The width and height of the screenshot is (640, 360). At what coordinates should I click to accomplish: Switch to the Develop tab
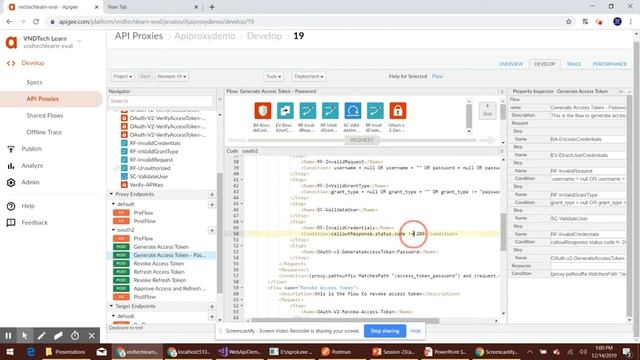[x=545, y=64]
